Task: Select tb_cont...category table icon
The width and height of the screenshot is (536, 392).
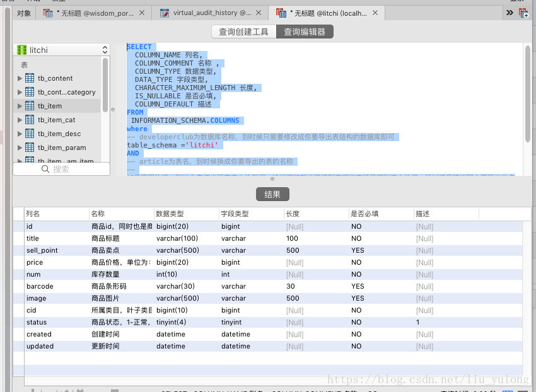Action: click(x=30, y=92)
